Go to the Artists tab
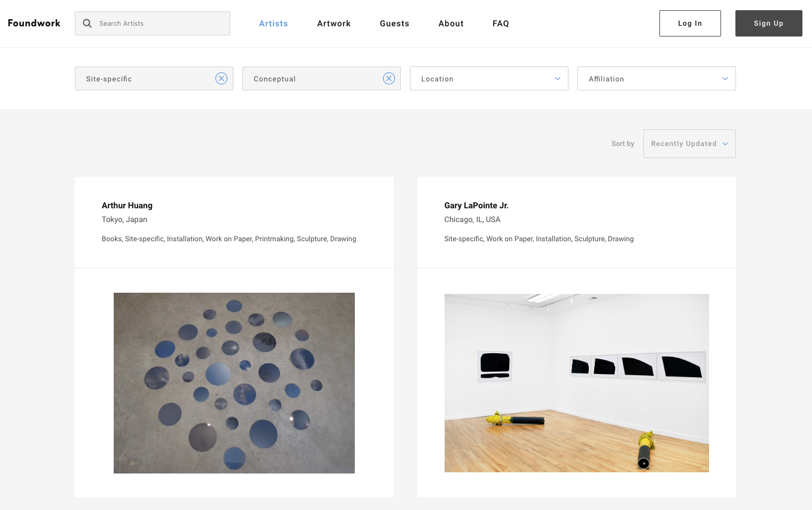The width and height of the screenshot is (812, 510). (x=273, y=23)
